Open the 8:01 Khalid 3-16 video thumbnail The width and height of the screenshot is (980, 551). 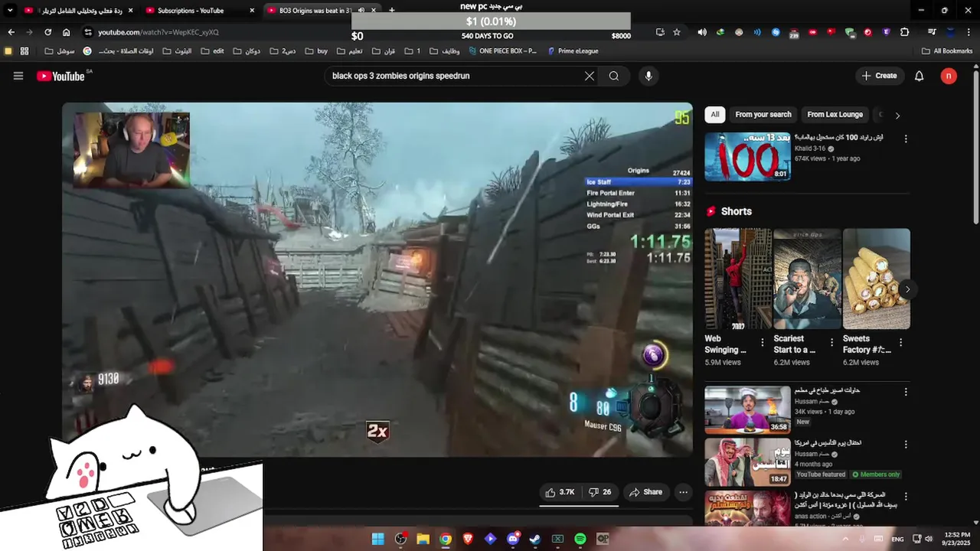tap(747, 156)
